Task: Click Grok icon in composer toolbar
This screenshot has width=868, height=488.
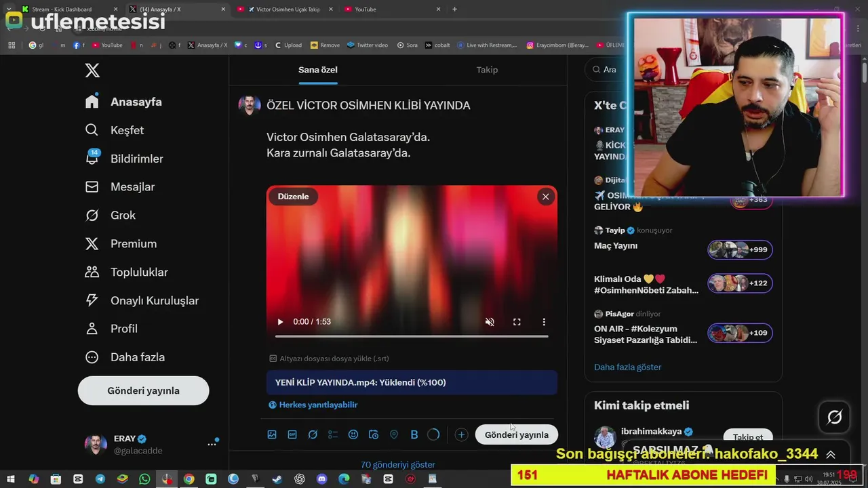Action: tap(313, 434)
